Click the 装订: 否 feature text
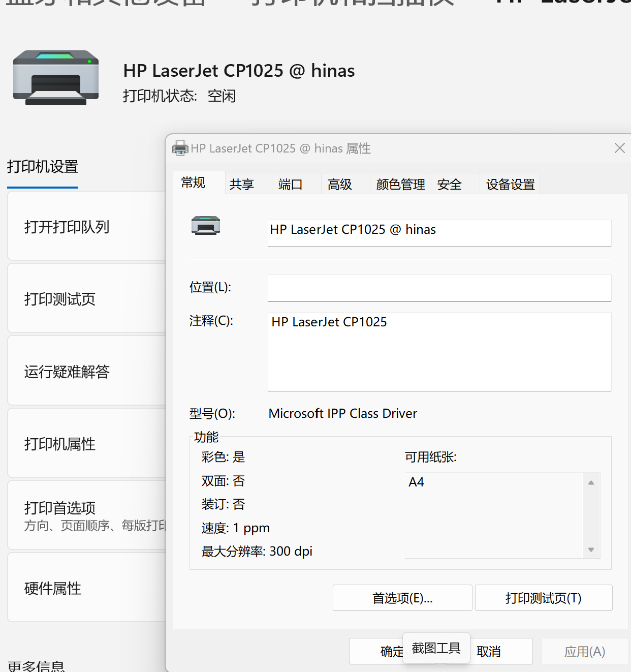 224,504
